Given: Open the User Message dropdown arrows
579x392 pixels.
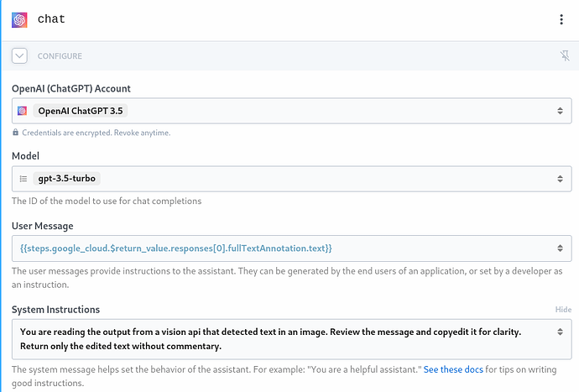Looking at the screenshot, I should [560, 248].
